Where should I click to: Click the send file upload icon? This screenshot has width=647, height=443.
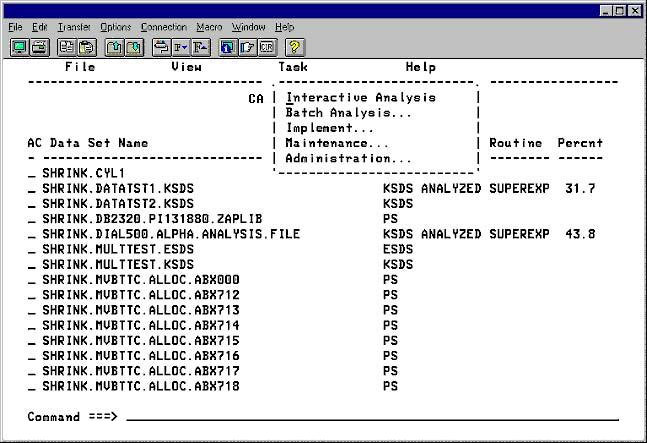pyautogui.click(x=114, y=47)
